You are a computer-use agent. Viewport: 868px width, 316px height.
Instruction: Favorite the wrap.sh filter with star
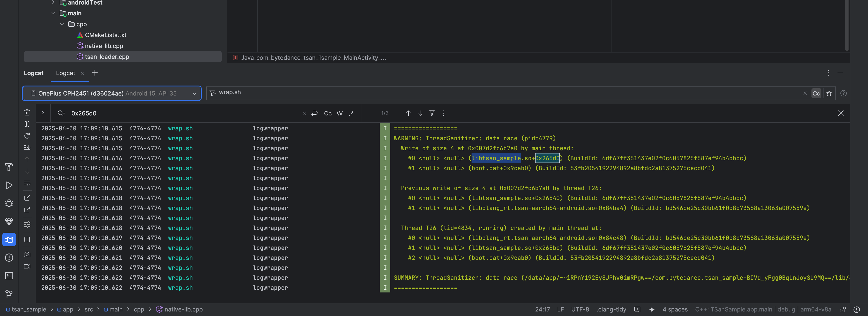[829, 93]
